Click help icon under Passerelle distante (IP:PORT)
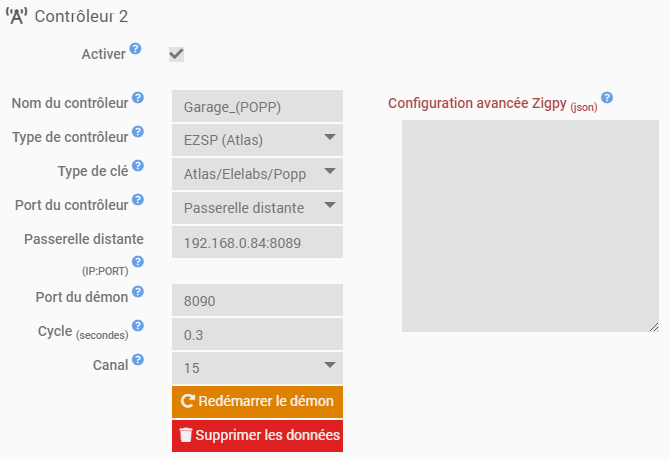Screen dimensions: 670x460 pyautogui.click(x=138, y=262)
